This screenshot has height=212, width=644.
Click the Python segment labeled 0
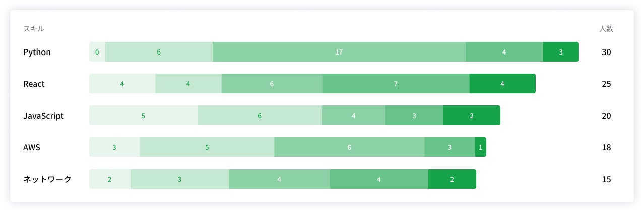tap(97, 52)
